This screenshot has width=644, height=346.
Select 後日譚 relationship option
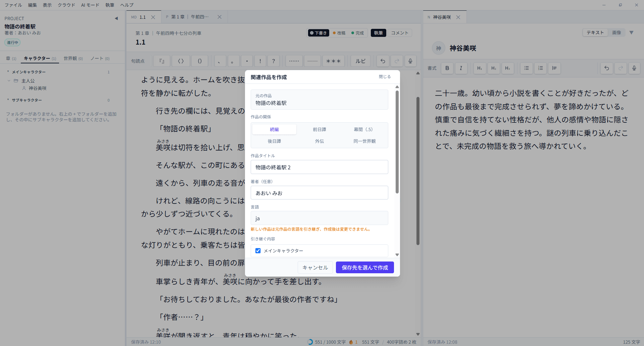click(274, 141)
